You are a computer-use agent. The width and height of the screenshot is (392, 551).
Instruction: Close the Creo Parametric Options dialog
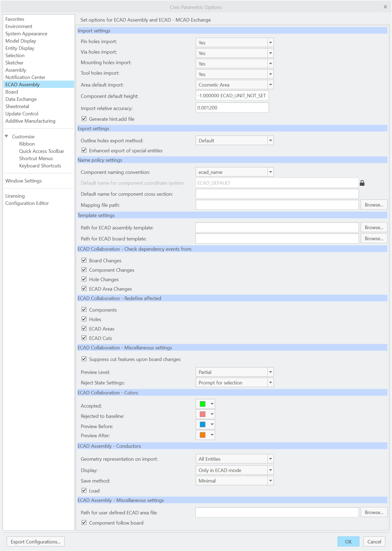click(385, 7)
